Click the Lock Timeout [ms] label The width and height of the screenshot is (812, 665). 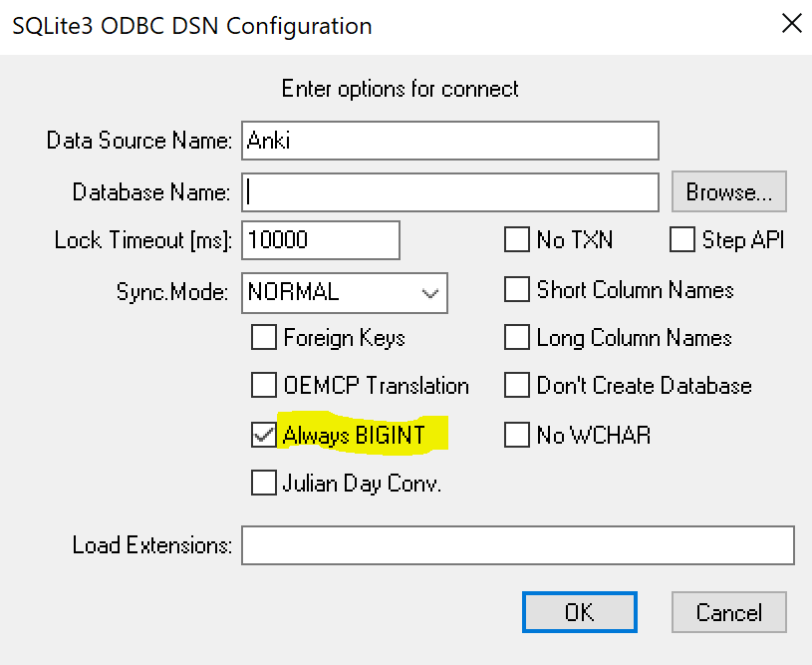click(142, 240)
